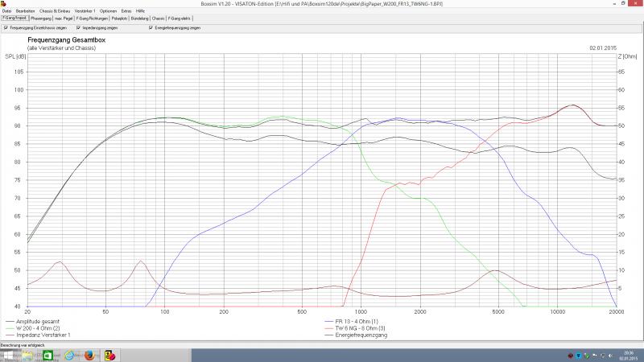644x362 pixels.
Task: Click the Boxsim title bar app icon
Action: point(3,3)
